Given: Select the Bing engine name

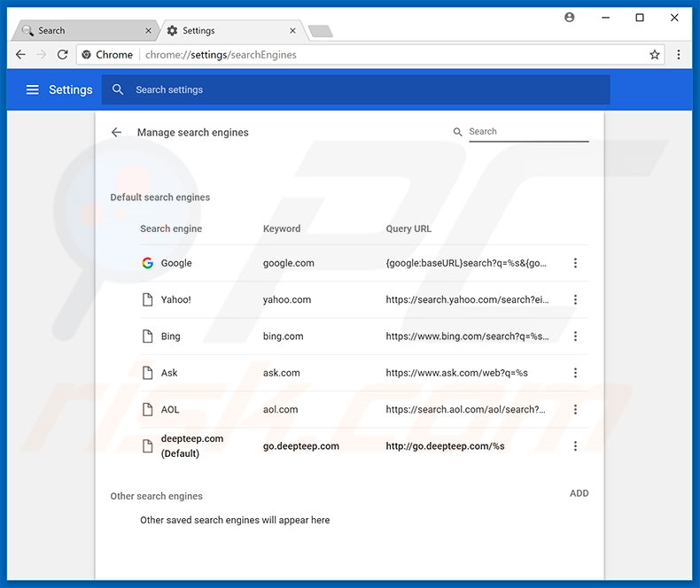Looking at the screenshot, I should click(170, 336).
